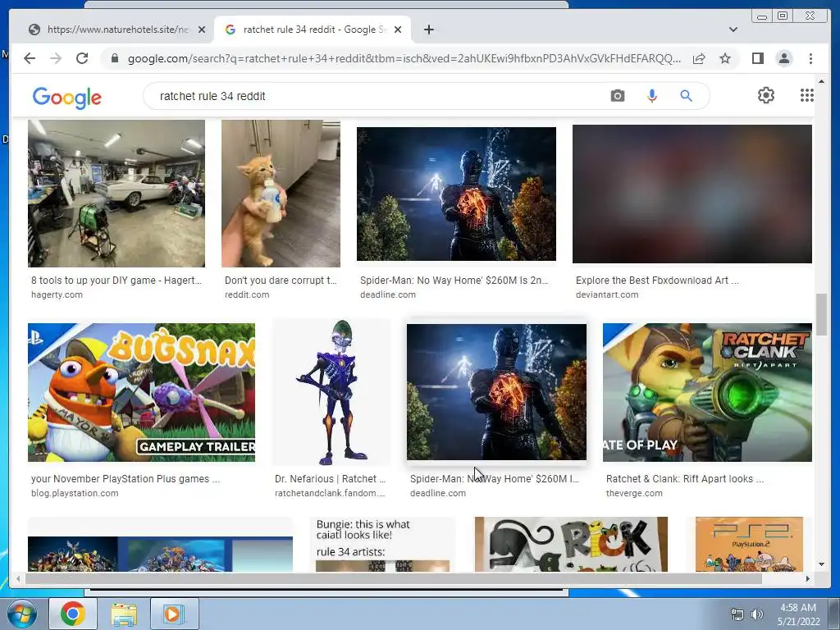Image resolution: width=840 pixels, height=630 pixels.
Task: Click the hagerty.com source text
Action: 57,294
